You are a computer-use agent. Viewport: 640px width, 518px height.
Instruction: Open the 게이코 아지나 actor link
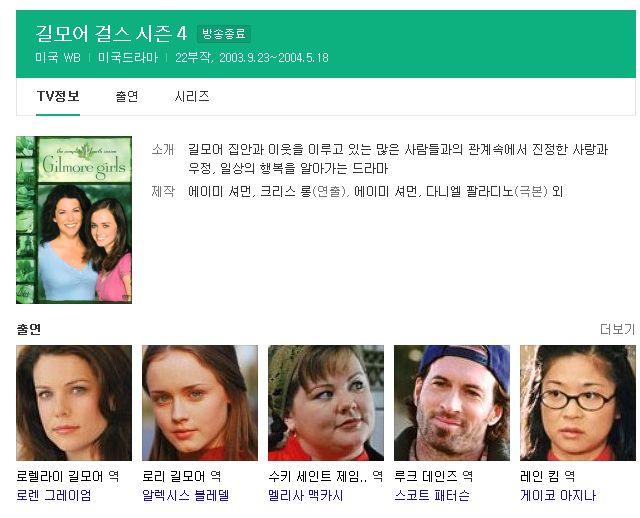coord(558,495)
